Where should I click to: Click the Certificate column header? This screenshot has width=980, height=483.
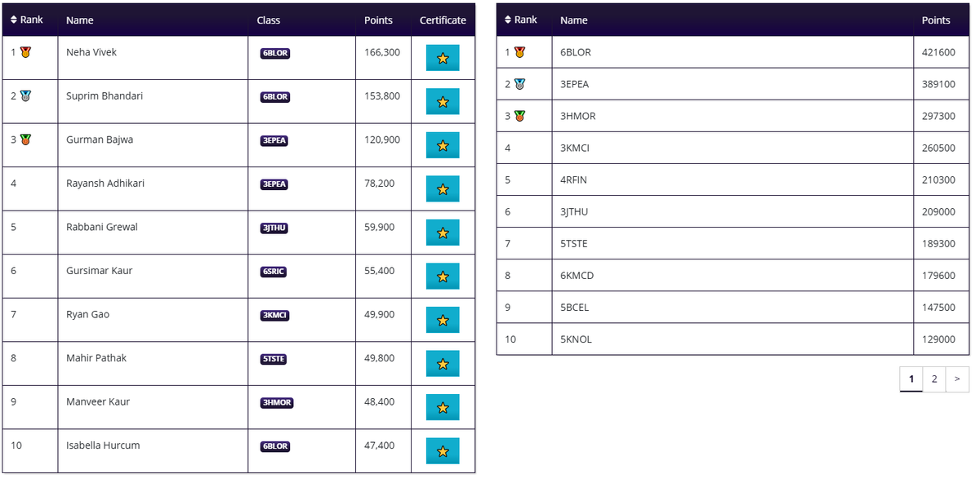point(443,20)
